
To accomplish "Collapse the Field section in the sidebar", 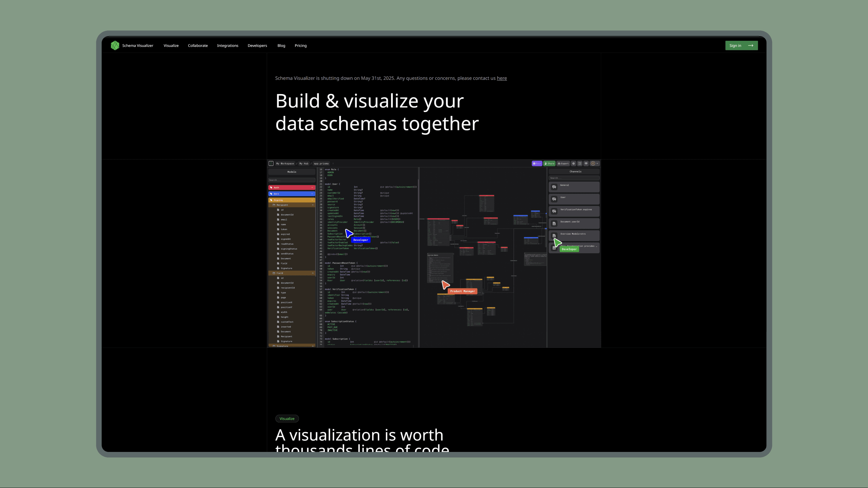I will click(x=313, y=273).
